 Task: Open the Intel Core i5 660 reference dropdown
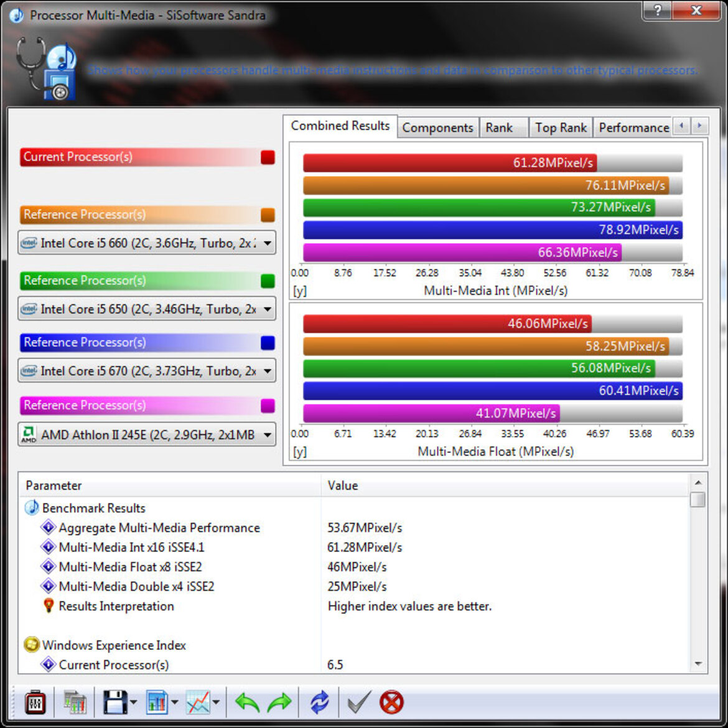[147, 243]
